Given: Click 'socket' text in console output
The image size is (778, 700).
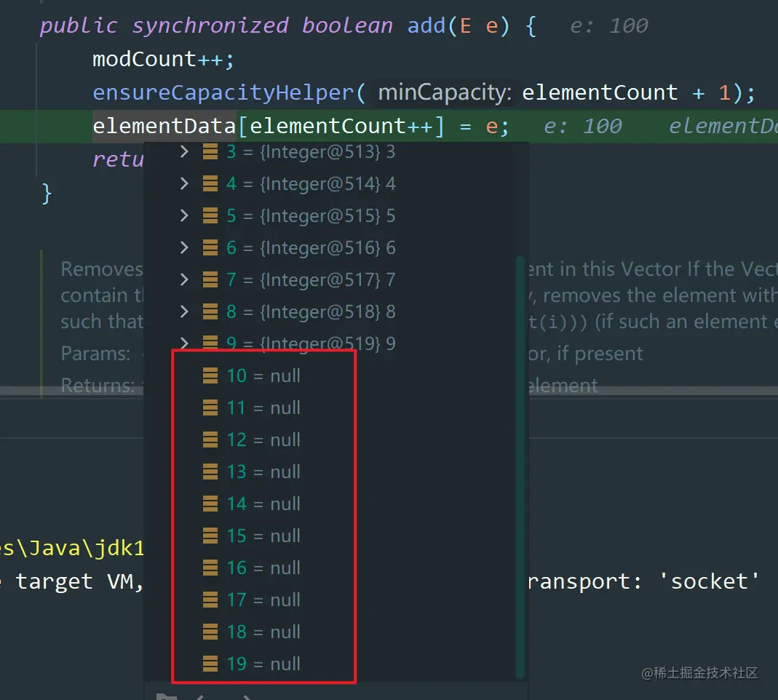Looking at the screenshot, I should coord(710,581).
